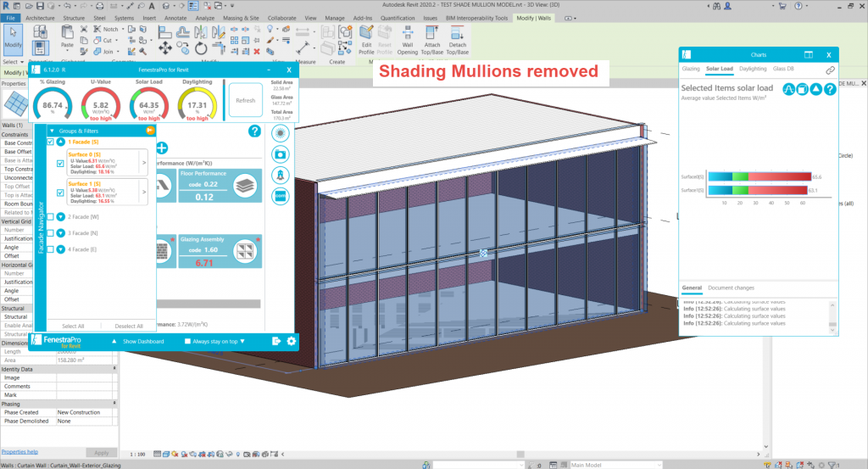The height and width of the screenshot is (469, 868).
Task: Click the Refresh button in FenestraPro
Action: [246, 100]
